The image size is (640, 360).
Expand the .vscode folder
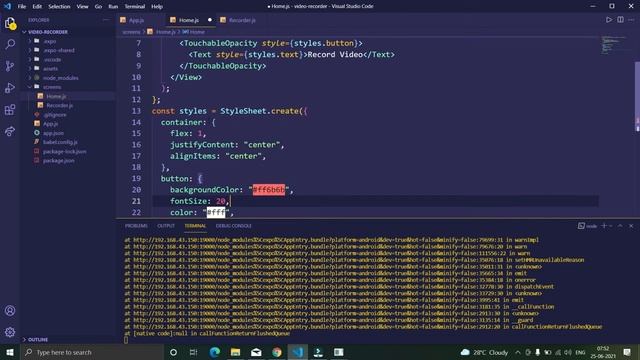click(x=30, y=59)
